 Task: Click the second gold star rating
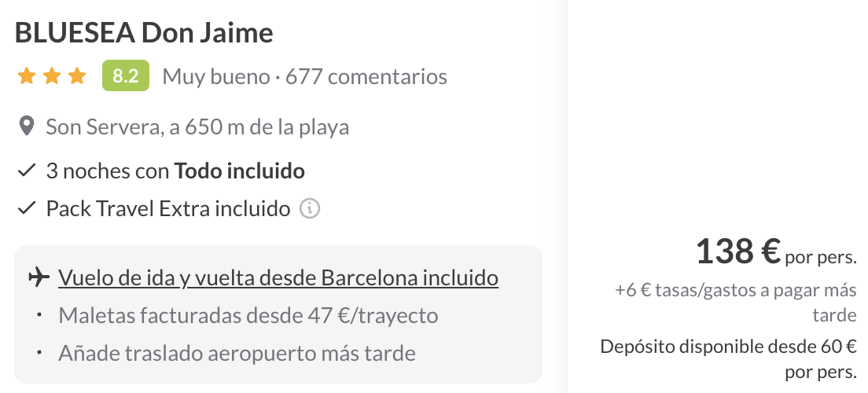pyautogui.click(x=52, y=76)
